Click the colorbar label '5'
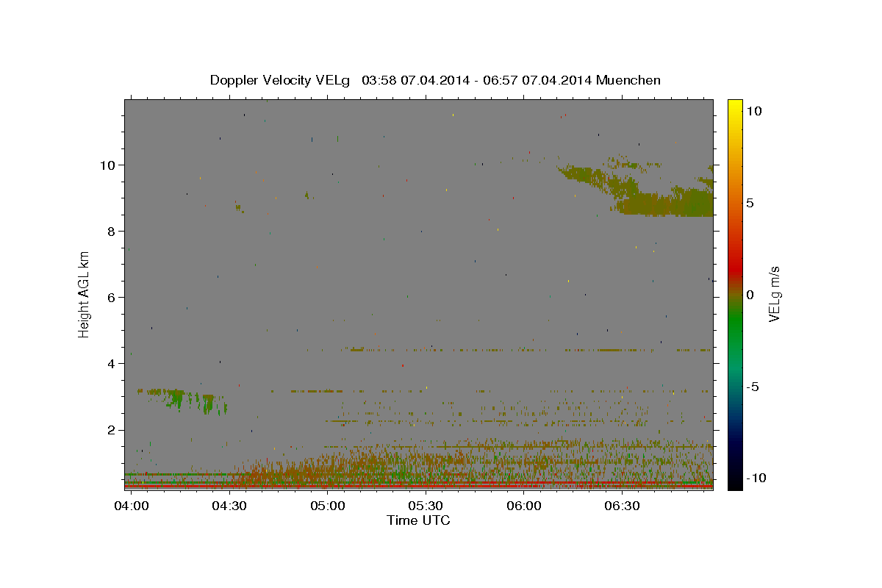Viewport: 882px width, 588px height. pyautogui.click(x=749, y=203)
